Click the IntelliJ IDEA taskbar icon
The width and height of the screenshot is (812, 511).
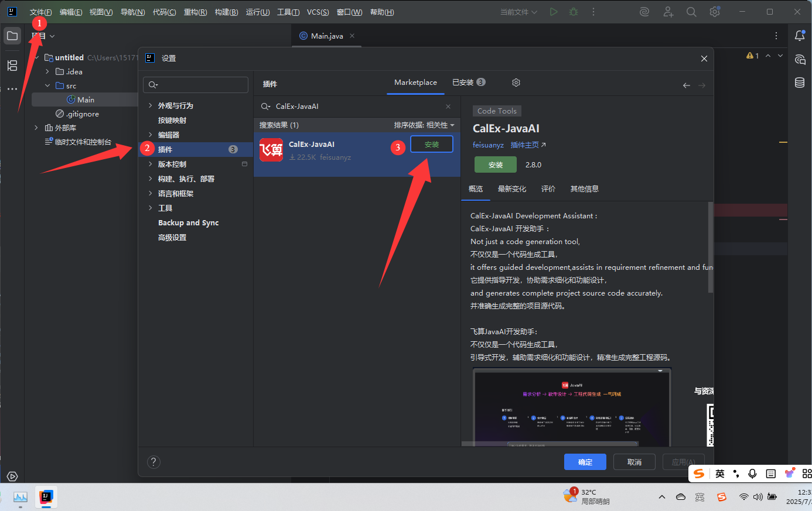click(45, 497)
